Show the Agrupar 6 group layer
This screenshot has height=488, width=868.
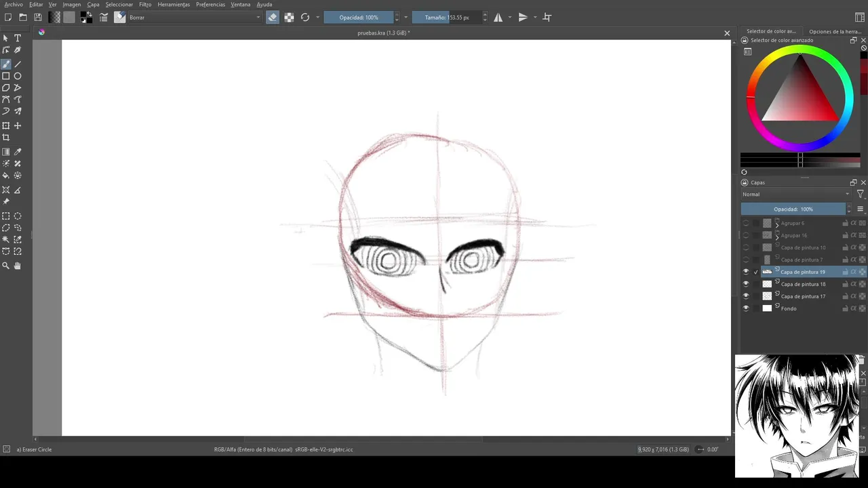(746, 223)
